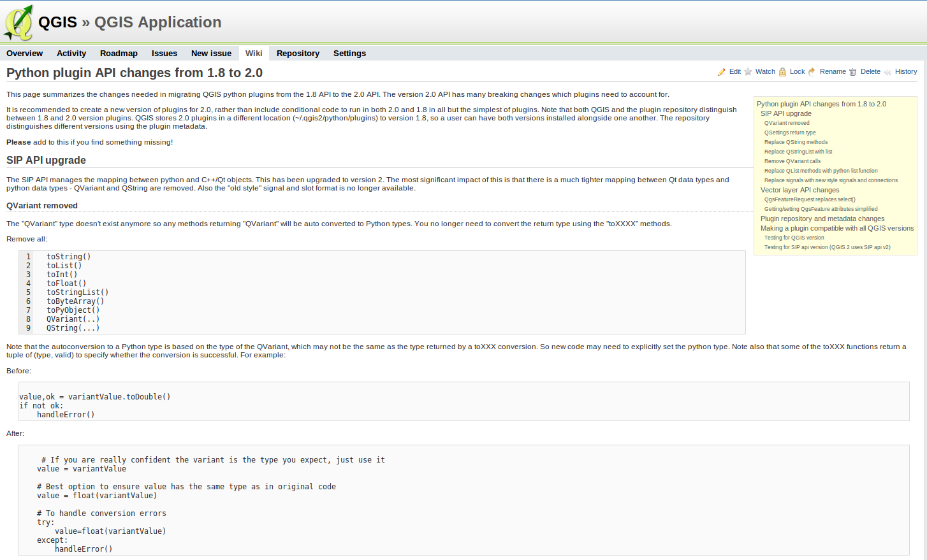The height and width of the screenshot is (560, 927).
Task: Click the star Watch icon
Action: click(x=748, y=72)
